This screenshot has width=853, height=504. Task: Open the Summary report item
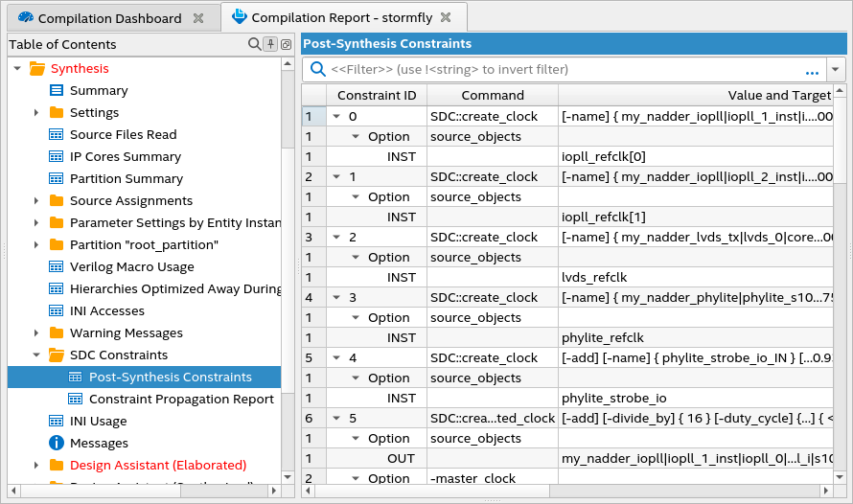click(98, 90)
